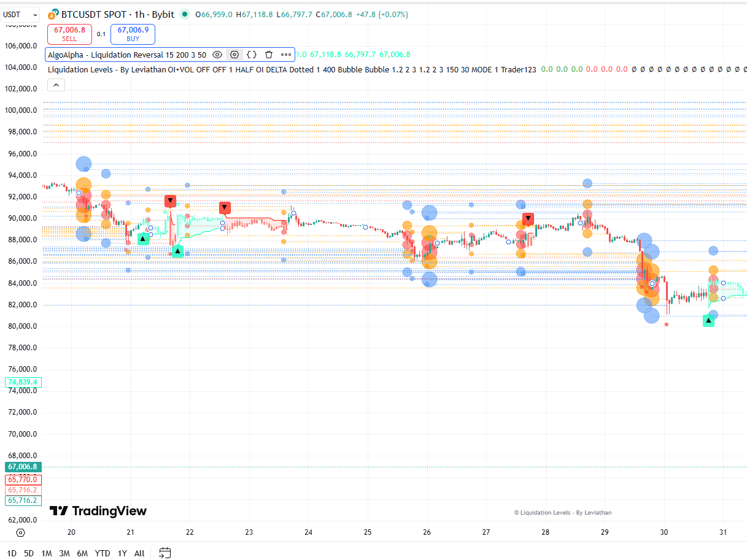Click date label 26 on time axis
The image size is (747, 560).
click(x=427, y=532)
